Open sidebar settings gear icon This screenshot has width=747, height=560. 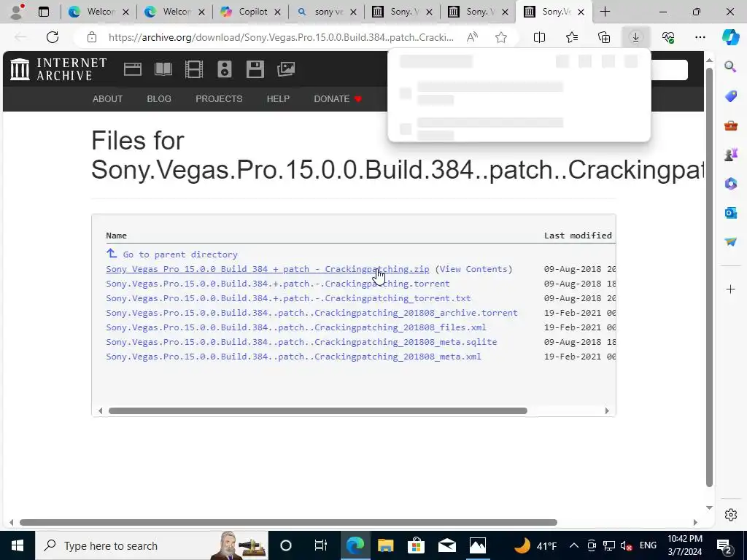pyautogui.click(x=730, y=515)
